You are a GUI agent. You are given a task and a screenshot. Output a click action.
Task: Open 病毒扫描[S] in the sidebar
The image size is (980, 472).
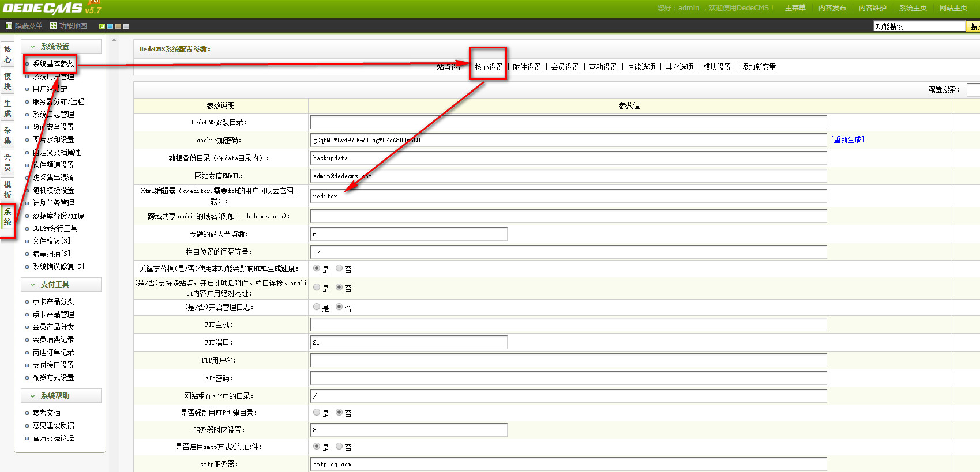pyautogui.click(x=51, y=254)
